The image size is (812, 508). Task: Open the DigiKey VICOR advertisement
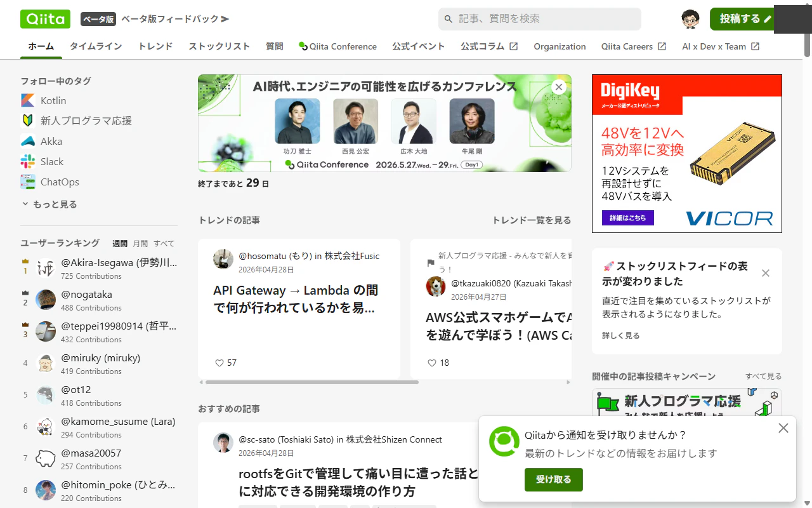point(687,154)
